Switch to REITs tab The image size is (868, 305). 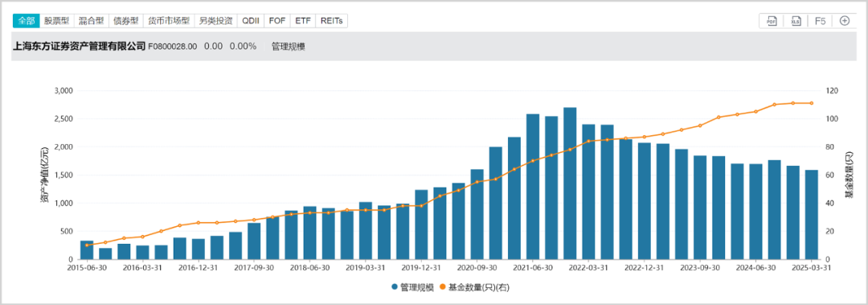pos(332,21)
